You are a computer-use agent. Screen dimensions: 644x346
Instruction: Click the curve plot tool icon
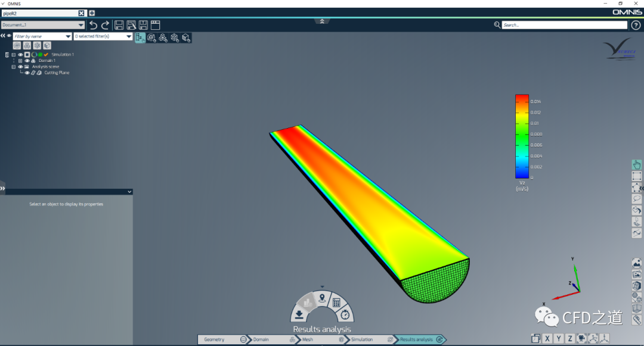(637, 233)
